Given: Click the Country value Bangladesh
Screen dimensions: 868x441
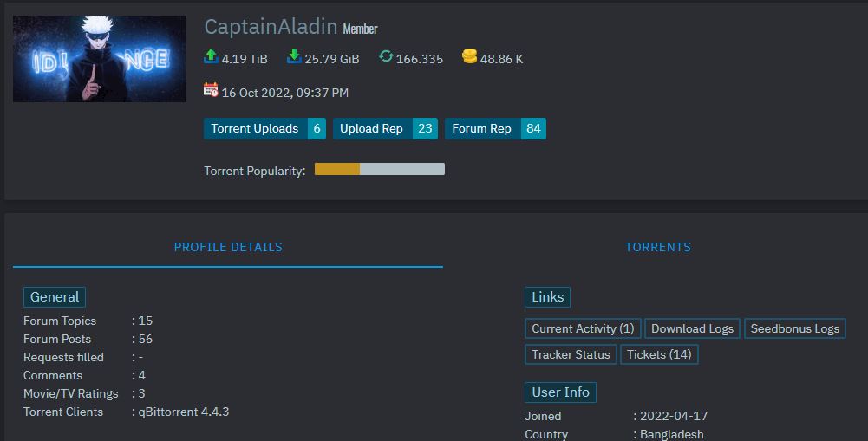Looking at the screenshot, I should [x=672, y=434].
